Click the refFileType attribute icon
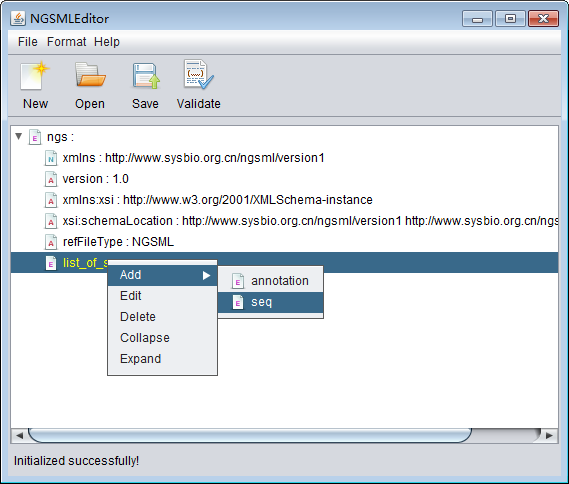Image resolution: width=569 pixels, height=484 pixels. (x=51, y=242)
